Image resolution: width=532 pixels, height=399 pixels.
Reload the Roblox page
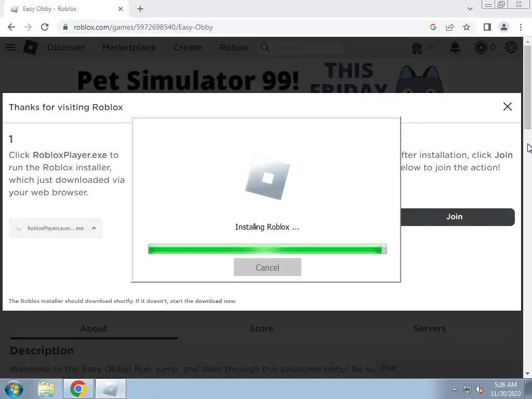[x=45, y=27]
